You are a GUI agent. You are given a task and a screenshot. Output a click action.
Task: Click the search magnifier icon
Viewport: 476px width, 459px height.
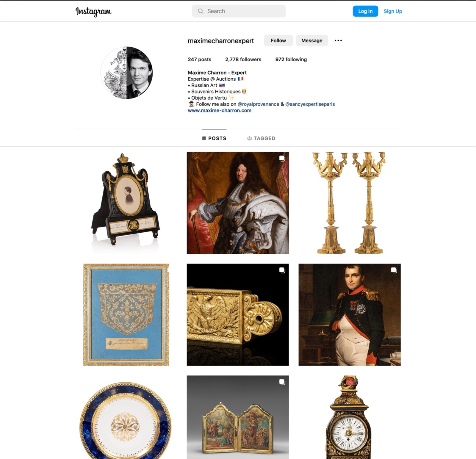click(201, 11)
